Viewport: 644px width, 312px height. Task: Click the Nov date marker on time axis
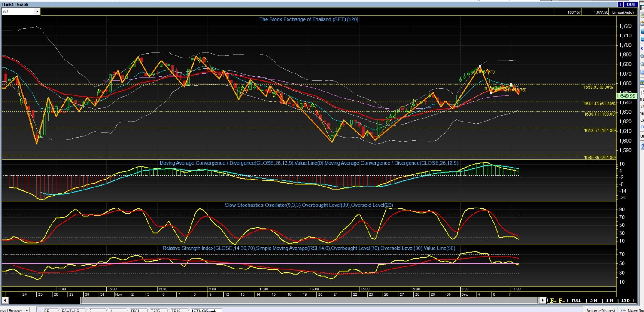tap(118, 294)
